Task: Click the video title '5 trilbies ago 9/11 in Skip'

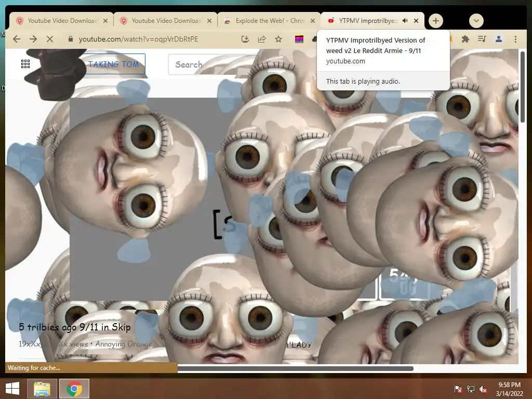Action: (x=75, y=327)
